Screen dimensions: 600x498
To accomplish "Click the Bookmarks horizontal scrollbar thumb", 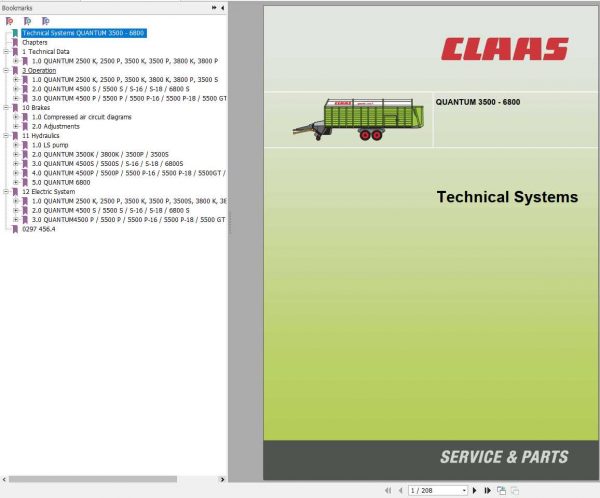I will pyautogui.click(x=93, y=479).
